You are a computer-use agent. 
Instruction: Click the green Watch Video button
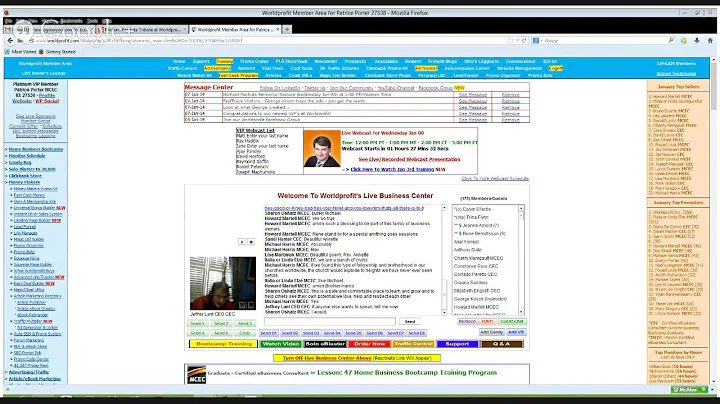coord(281,344)
